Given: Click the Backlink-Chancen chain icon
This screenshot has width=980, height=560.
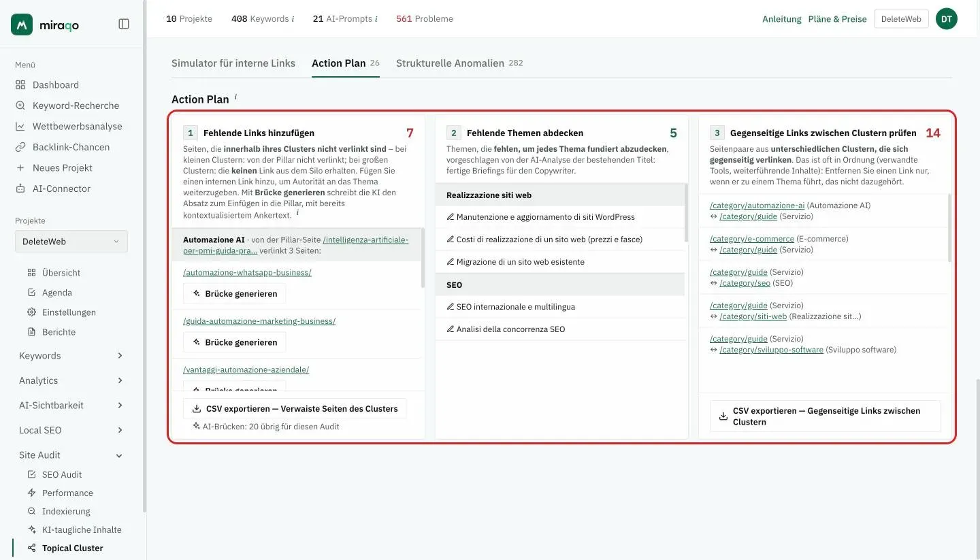Looking at the screenshot, I should pos(20,147).
